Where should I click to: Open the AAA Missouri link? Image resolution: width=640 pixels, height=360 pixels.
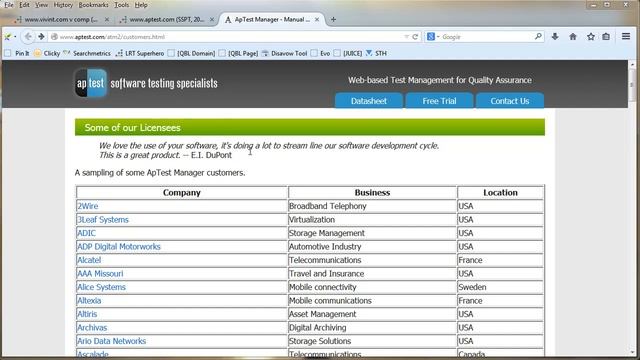[100, 273]
